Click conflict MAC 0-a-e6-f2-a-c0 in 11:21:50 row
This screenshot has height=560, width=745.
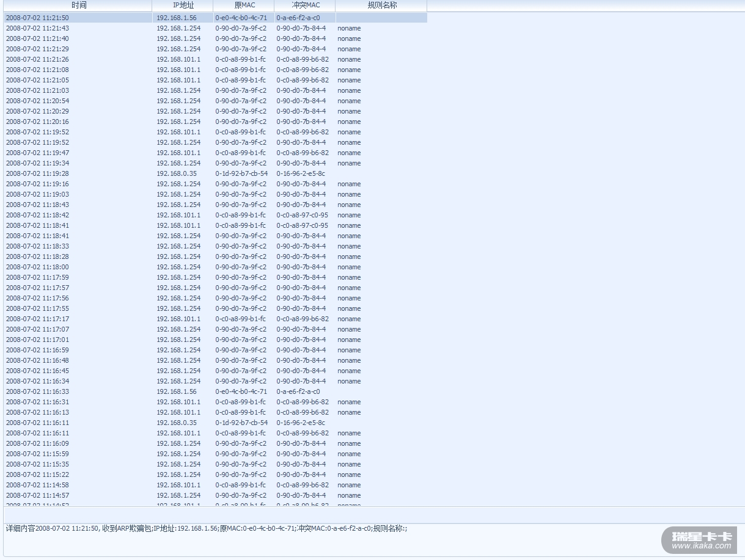[298, 18]
